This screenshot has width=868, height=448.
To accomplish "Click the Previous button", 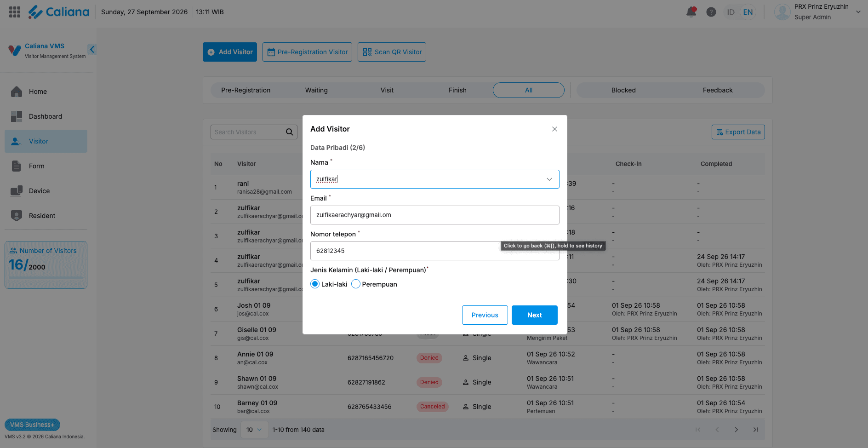I will pyautogui.click(x=485, y=315).
